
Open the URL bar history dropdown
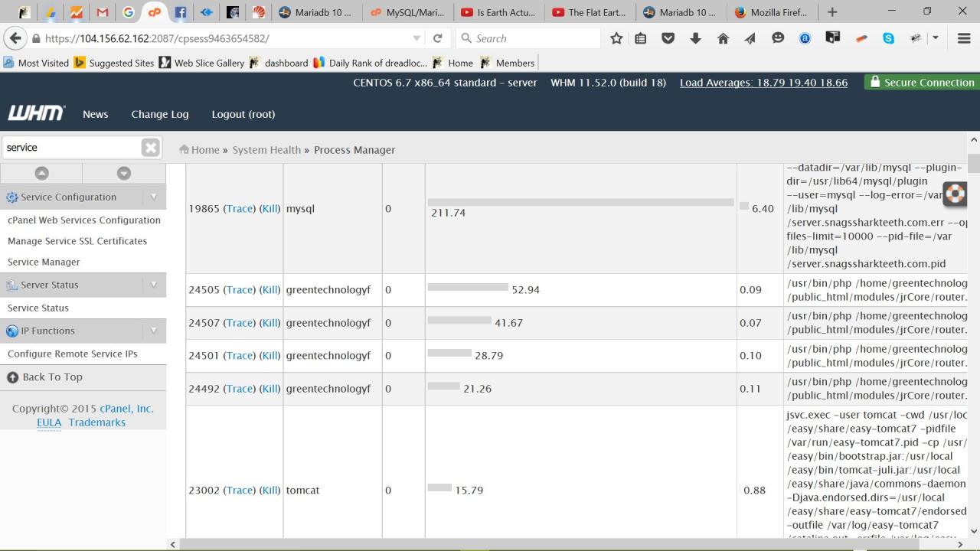click(416, 38)
